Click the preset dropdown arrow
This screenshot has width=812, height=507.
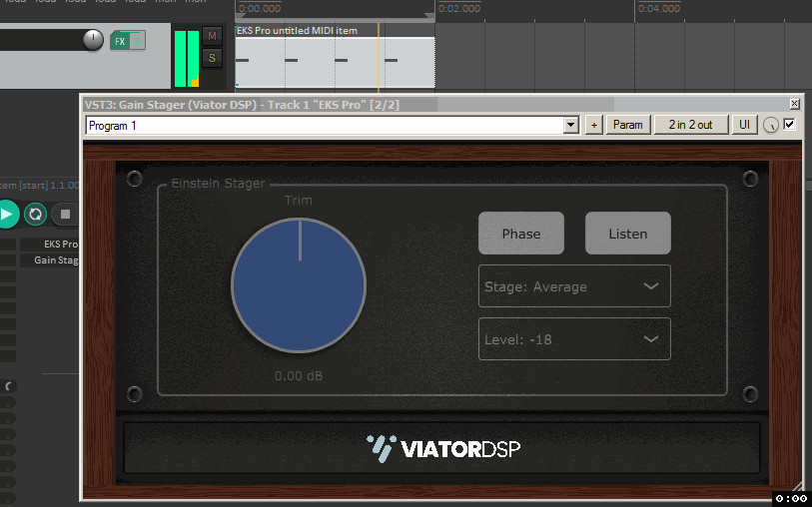click(570, 125)
